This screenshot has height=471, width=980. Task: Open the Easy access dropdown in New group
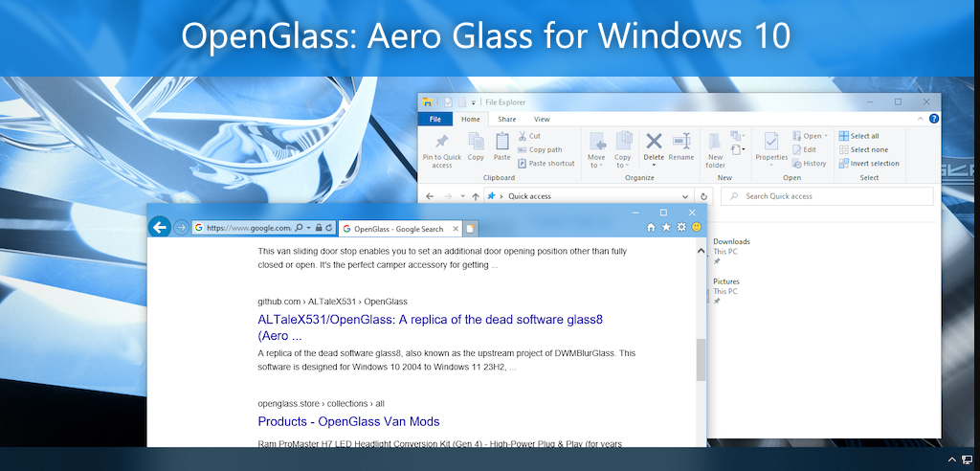pyautogui.click(x=738, y=149)
